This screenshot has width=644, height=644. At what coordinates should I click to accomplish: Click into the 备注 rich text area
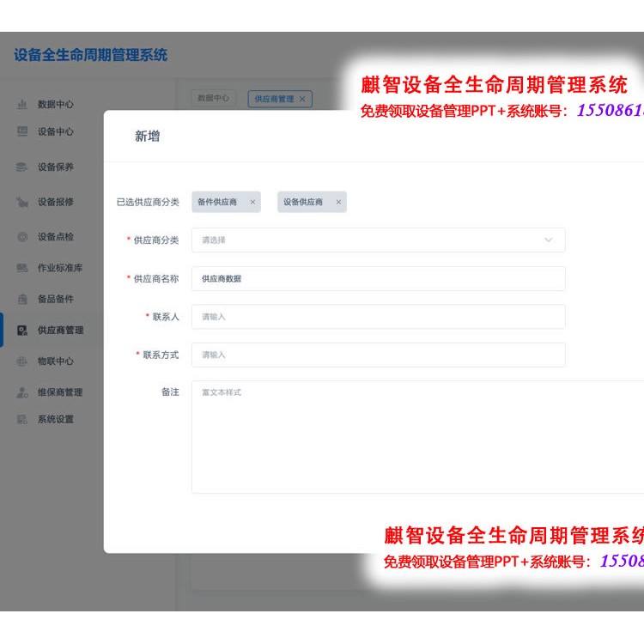tap(417, 437)
